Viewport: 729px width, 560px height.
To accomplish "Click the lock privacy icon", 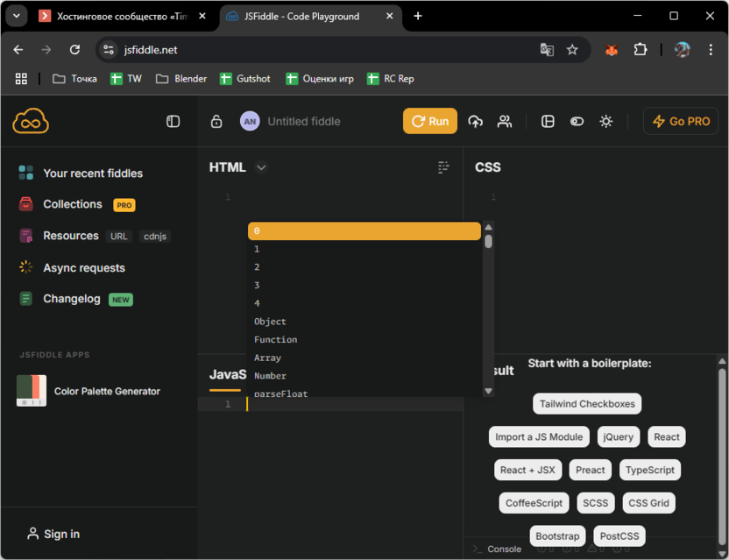I will 216,122.
